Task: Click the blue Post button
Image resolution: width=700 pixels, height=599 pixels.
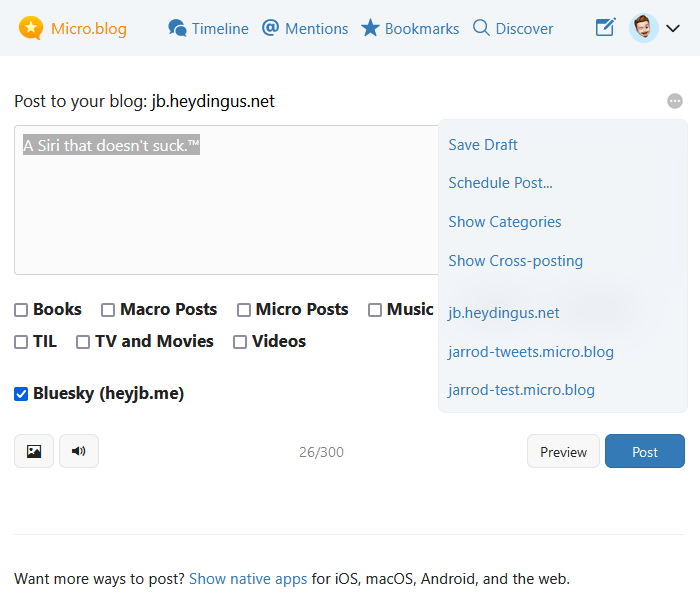Action: point(645,451)
